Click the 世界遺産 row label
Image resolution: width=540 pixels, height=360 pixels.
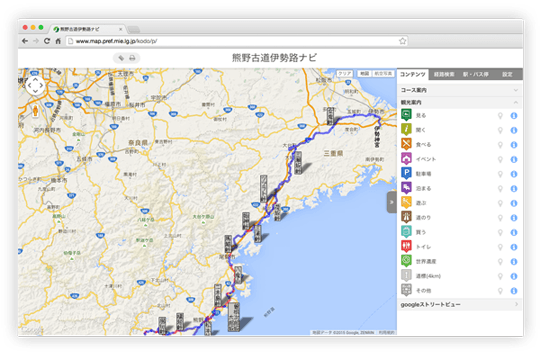click(x=426, y=261)
